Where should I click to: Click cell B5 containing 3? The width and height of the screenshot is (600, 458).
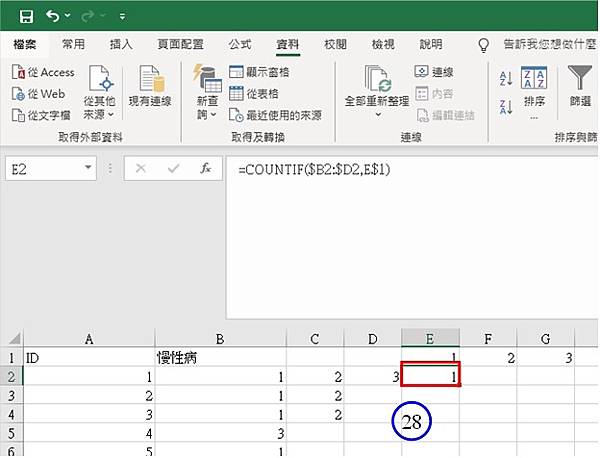pyautogui.click(x=221, y=433)
